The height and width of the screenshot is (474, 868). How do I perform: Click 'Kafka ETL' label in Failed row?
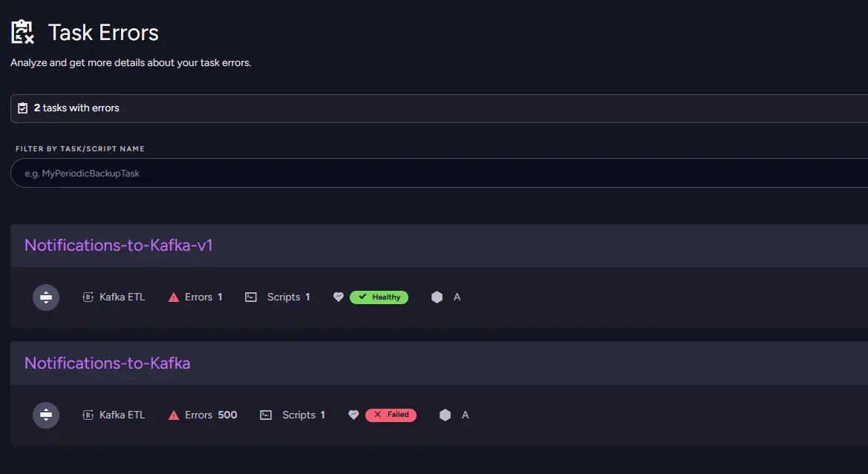point(123,415)
